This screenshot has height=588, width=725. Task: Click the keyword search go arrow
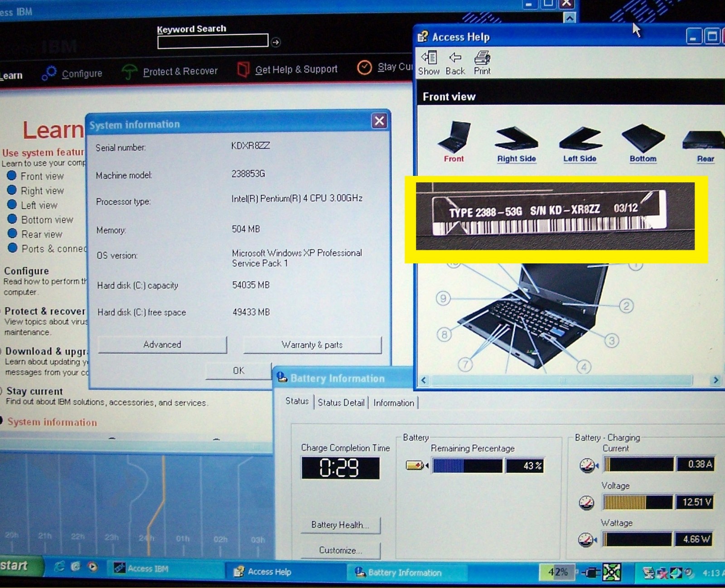275,42
